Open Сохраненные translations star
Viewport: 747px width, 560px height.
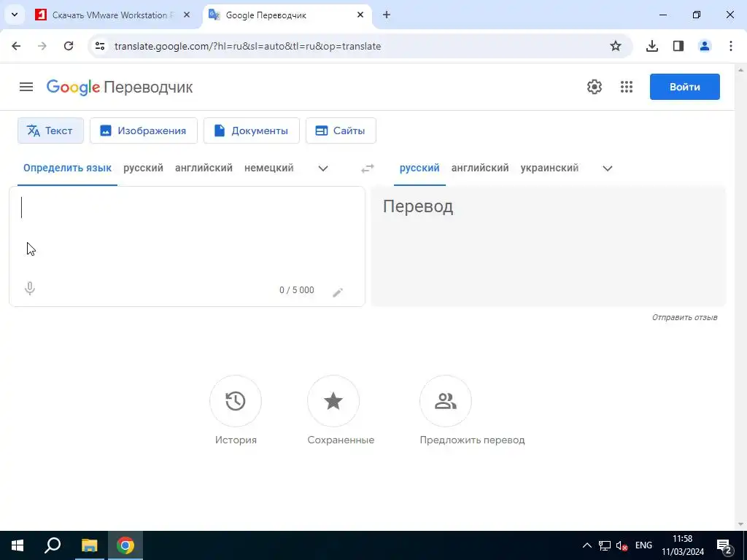[x=333, y=401]
